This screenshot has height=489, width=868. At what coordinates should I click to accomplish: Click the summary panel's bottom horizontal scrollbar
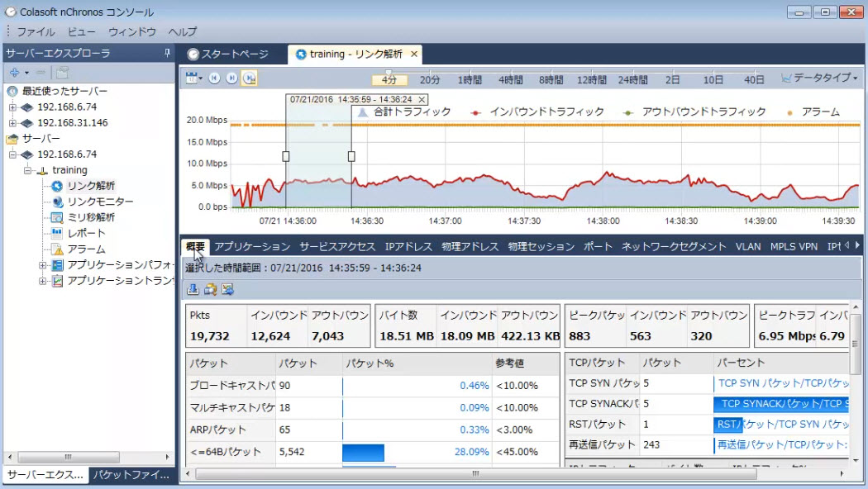[x=475, y=474]
